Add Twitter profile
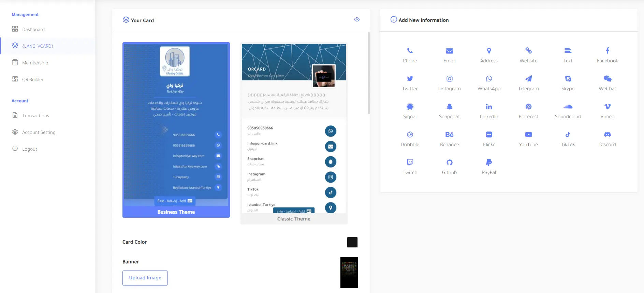644x293 pixels. [410, 83]
